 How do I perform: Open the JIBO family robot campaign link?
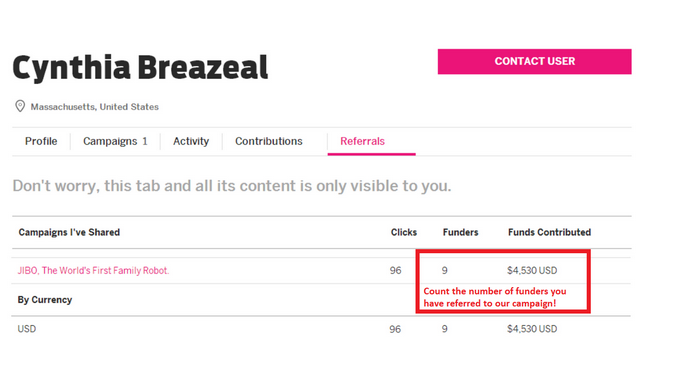[93, 270]
